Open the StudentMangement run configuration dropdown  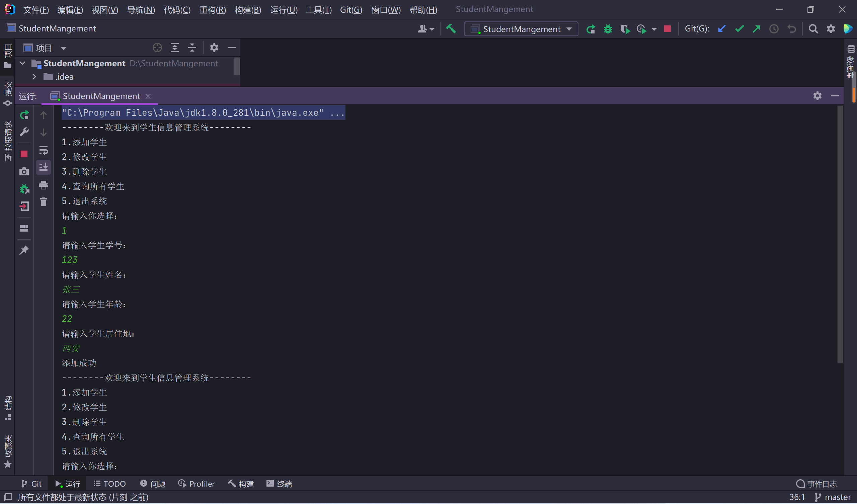click(x=521, y=29)
